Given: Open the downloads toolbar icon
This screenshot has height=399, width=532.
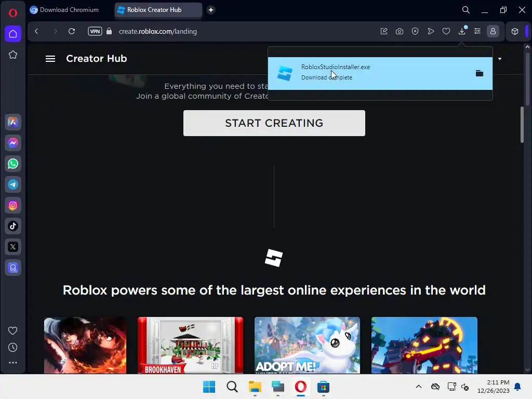Looking at the screenshot, I should (462, 31).
